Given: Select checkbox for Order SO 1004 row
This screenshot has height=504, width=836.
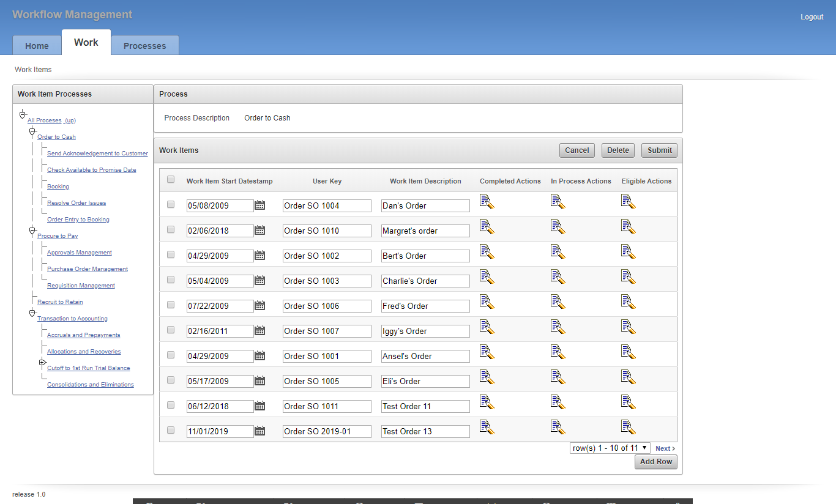Looking at the screenshot, I should 171,204.
